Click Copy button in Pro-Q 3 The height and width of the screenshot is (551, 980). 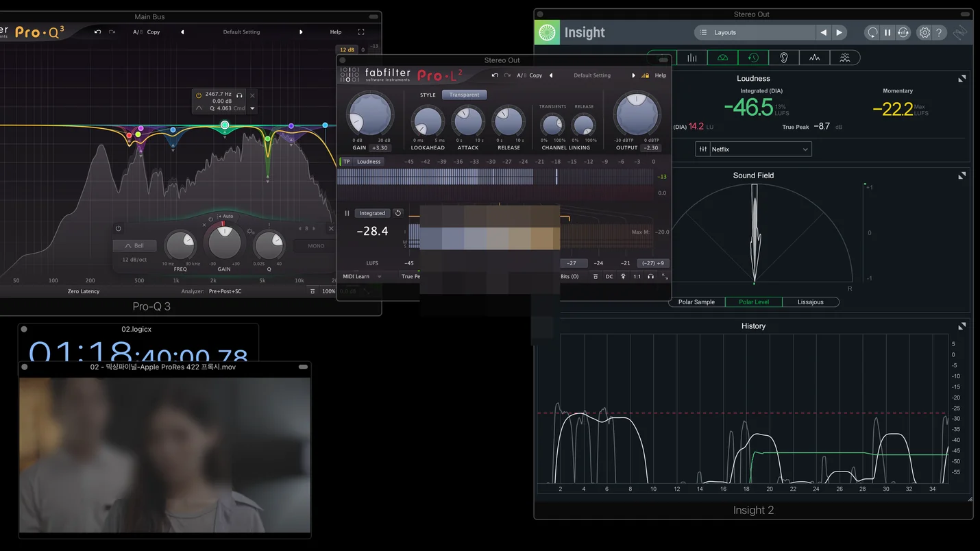coord(154,32)
